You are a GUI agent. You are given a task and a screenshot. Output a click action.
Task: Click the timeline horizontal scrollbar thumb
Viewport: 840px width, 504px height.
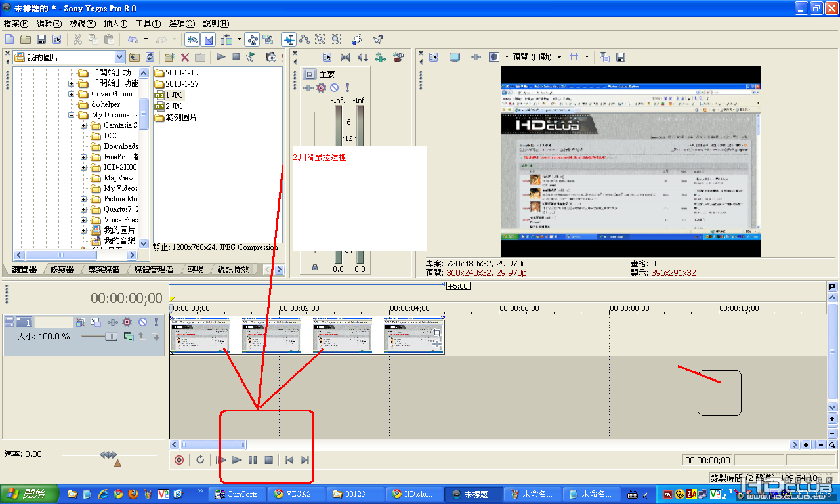[x=213, y=444]
